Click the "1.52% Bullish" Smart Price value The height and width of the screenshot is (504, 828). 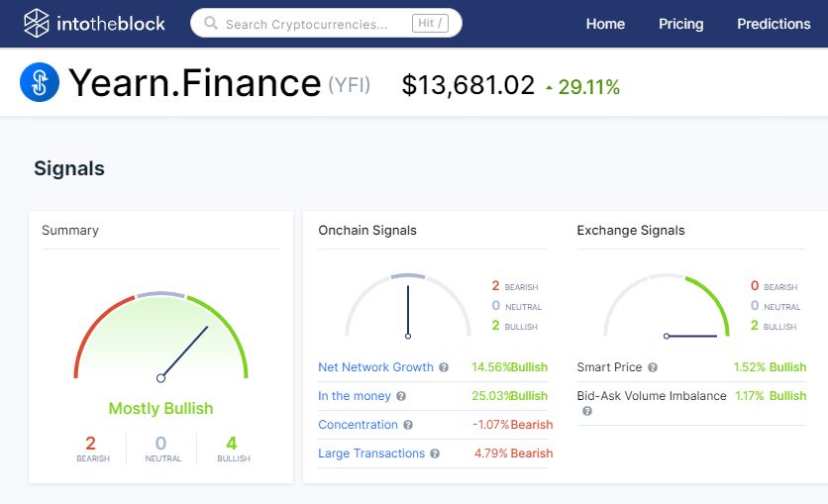[x=770, y=366]
